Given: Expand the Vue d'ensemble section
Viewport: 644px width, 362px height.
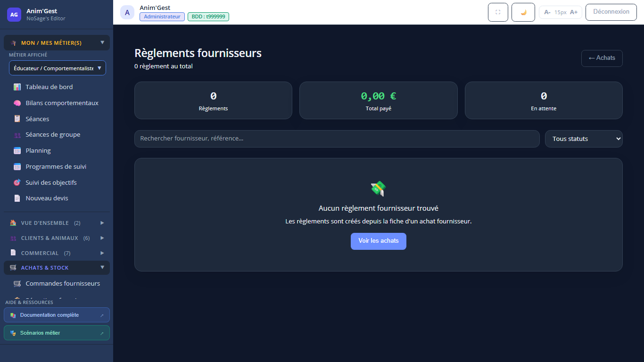Looking at the screenshot, I should click(57, 223).
